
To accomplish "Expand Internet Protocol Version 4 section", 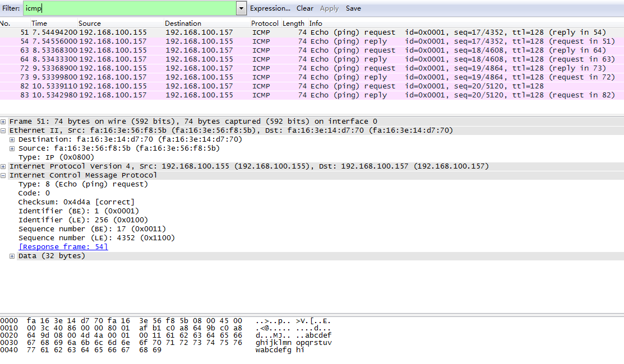I will tap(4, 166).
